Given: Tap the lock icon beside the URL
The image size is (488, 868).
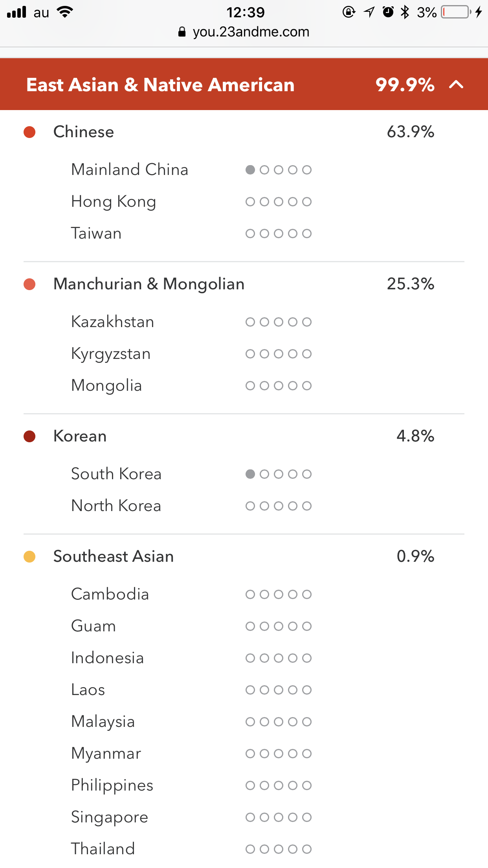Looking at the screenshot, I should click(182, 32).
